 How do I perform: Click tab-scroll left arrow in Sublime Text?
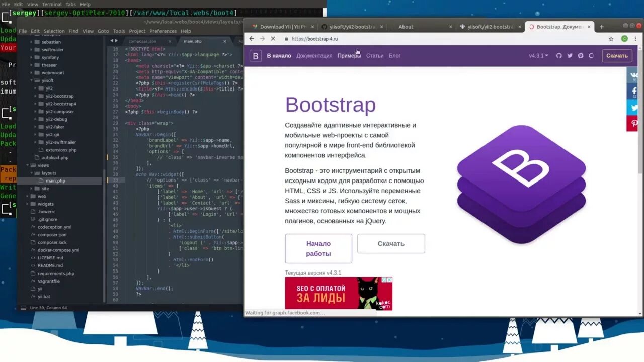pyautogui.click(x=112, y=41)
